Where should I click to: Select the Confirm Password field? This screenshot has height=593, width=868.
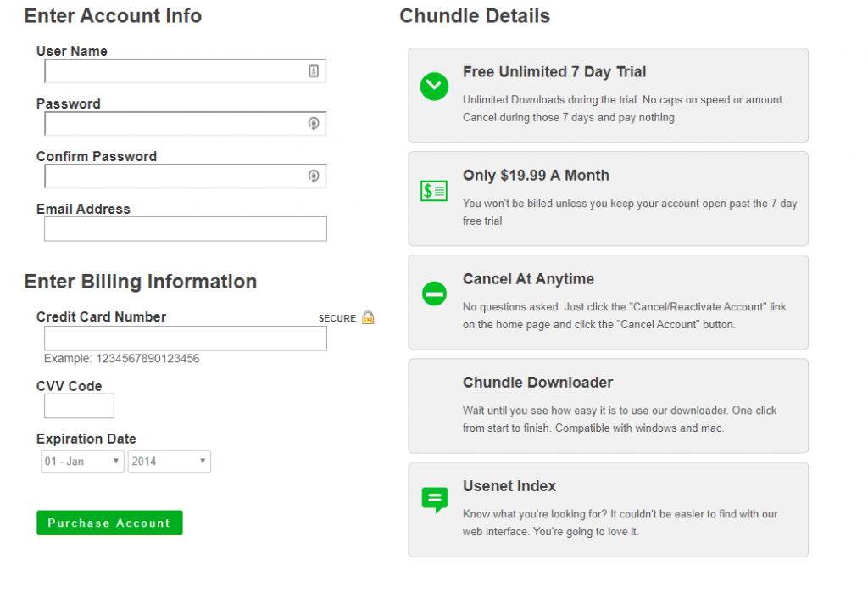coord(174,176)
